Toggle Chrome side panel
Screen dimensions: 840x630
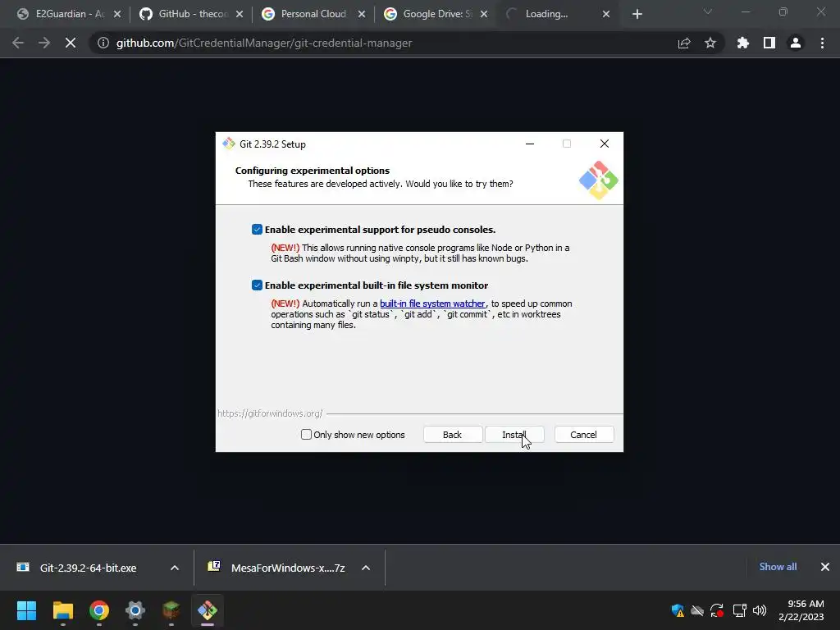point(769,43)
